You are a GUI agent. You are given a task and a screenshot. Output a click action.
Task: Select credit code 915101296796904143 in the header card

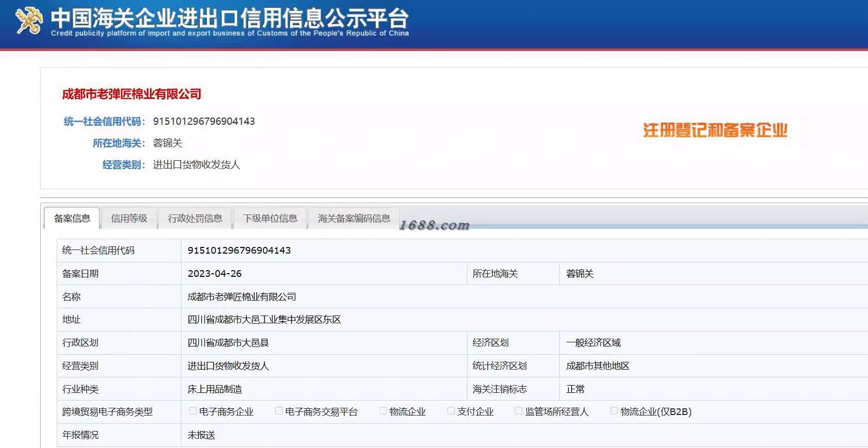[204, 121]
